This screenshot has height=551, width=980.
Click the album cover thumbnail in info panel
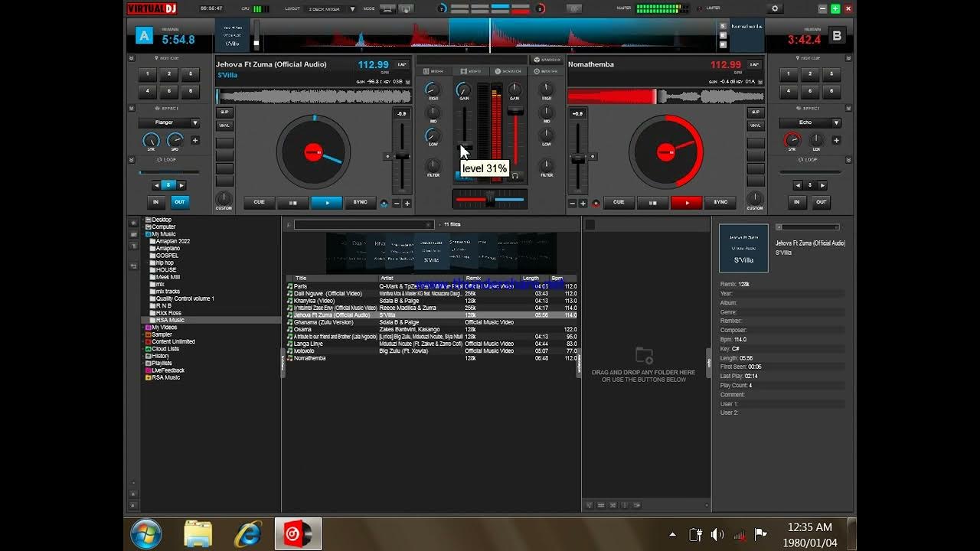click(743, 248)
